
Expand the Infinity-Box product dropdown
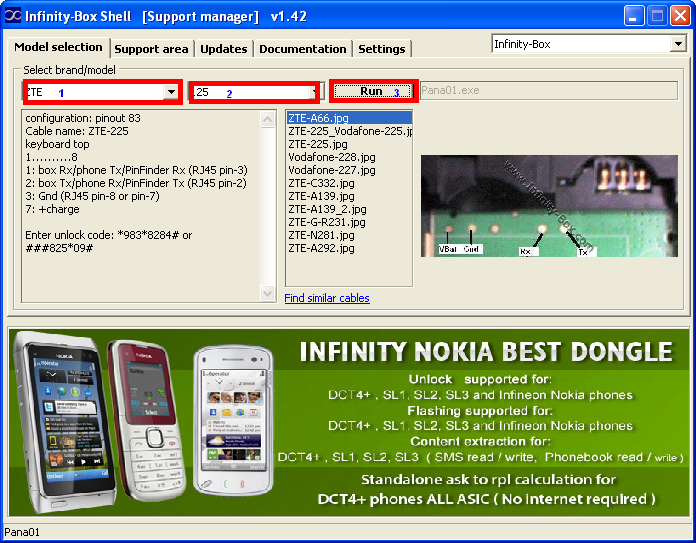pyautogui.click(x=677, y=44)
